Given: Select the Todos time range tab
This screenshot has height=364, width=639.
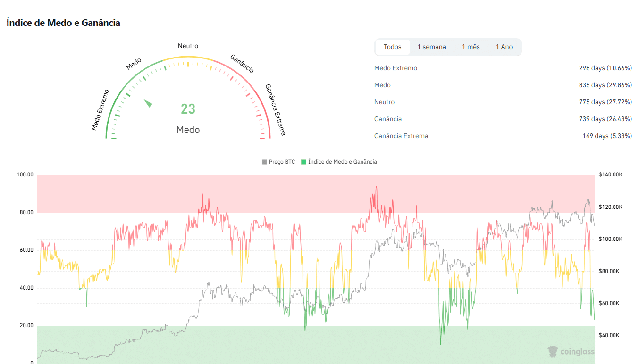Looking at the screenshot, I should [x=392, y=47].
